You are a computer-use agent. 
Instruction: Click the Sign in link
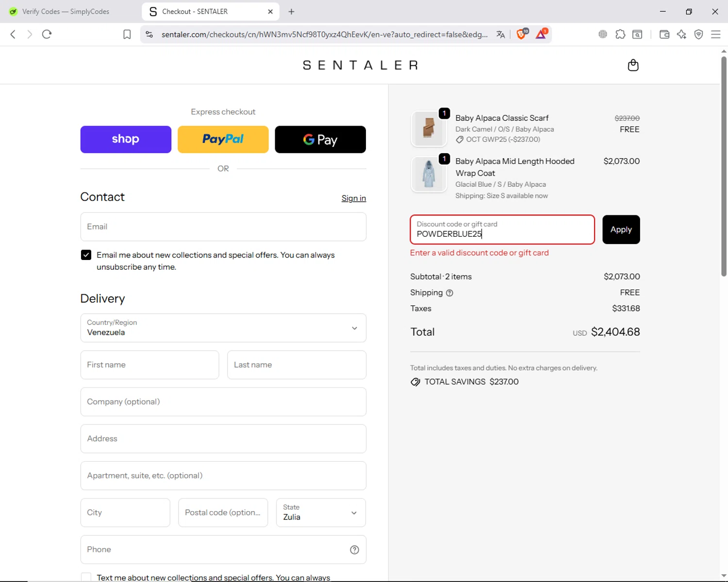[x=354, y=198]
